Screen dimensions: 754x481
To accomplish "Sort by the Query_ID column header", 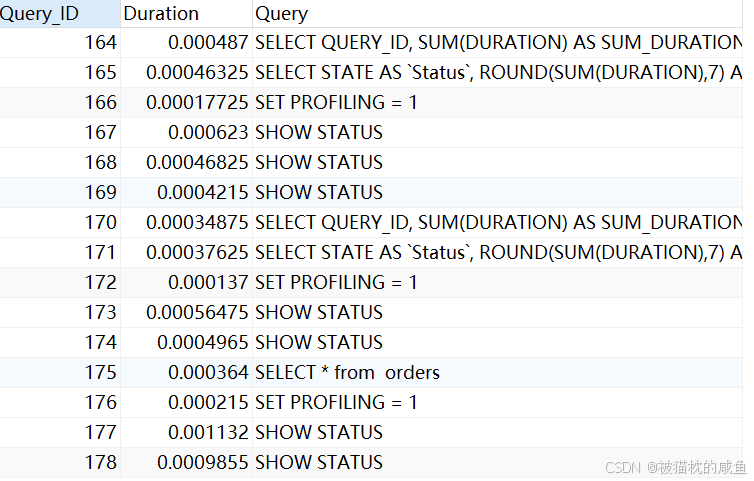I will [60, 13].
